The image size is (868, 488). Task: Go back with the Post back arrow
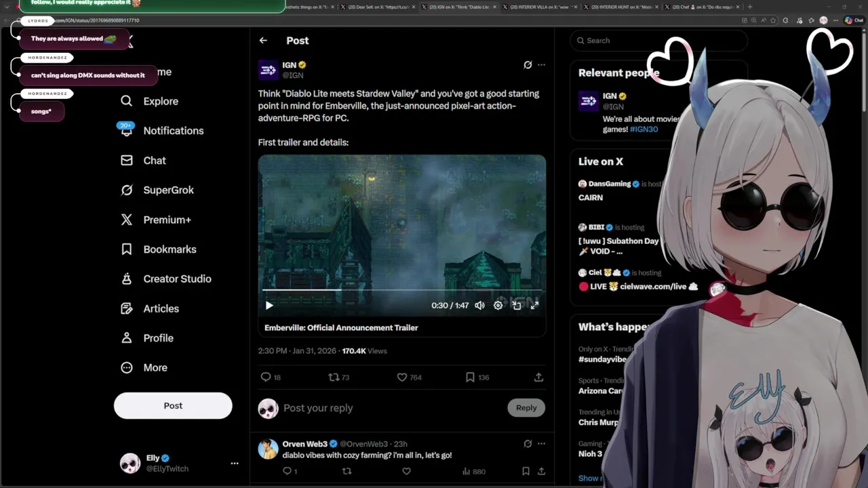coord(263,41)
